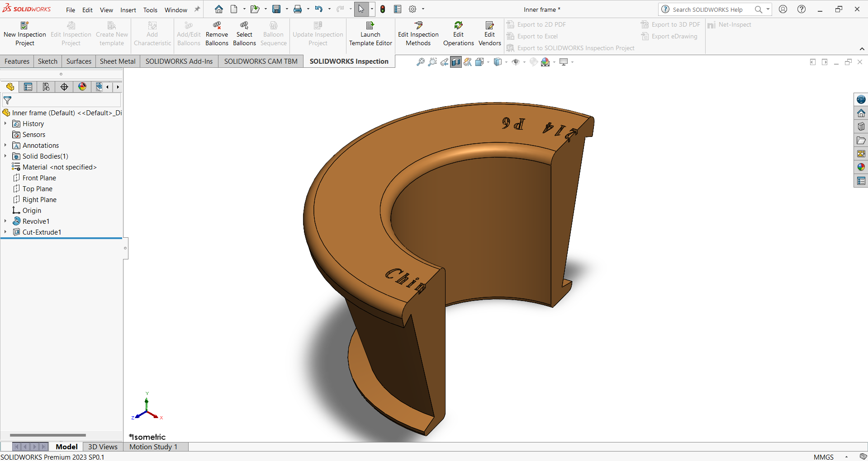Click the Remove Balloons tool

coord(217,34)
